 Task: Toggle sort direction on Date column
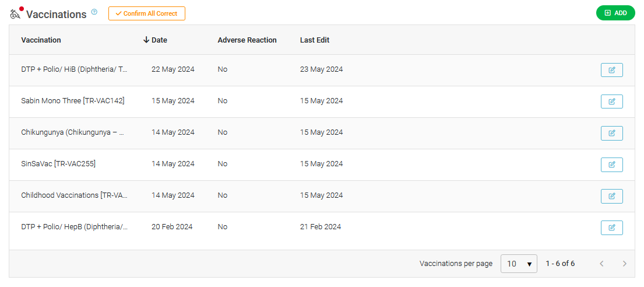[155, 40]
